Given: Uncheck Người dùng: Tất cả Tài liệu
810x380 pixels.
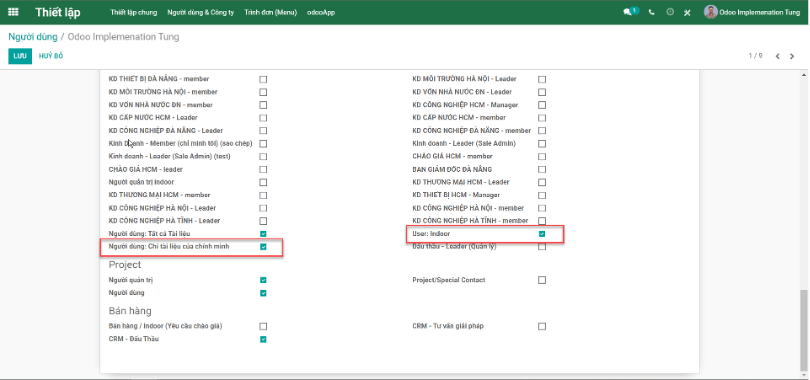Looking at the screenshot, I should coord(263,234).
